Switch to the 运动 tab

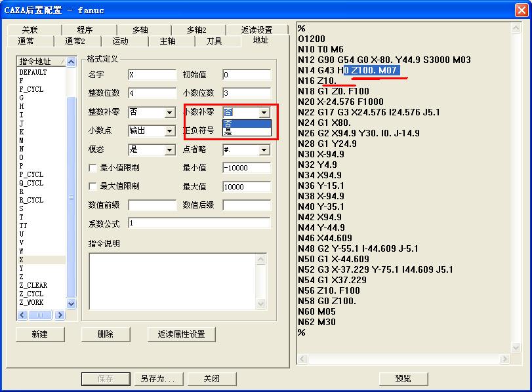[121, 41]
